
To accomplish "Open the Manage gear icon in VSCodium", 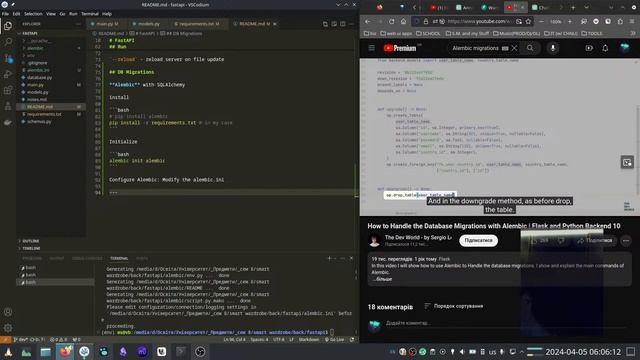I will point(8,328).
